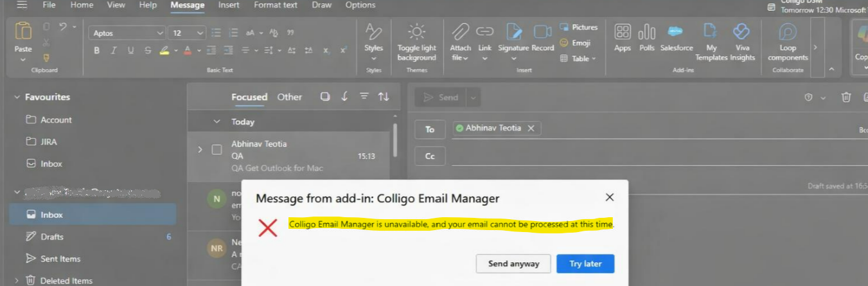Click the Try later button
Viewport: 868px width, 286px height.
tap(585, 264)
